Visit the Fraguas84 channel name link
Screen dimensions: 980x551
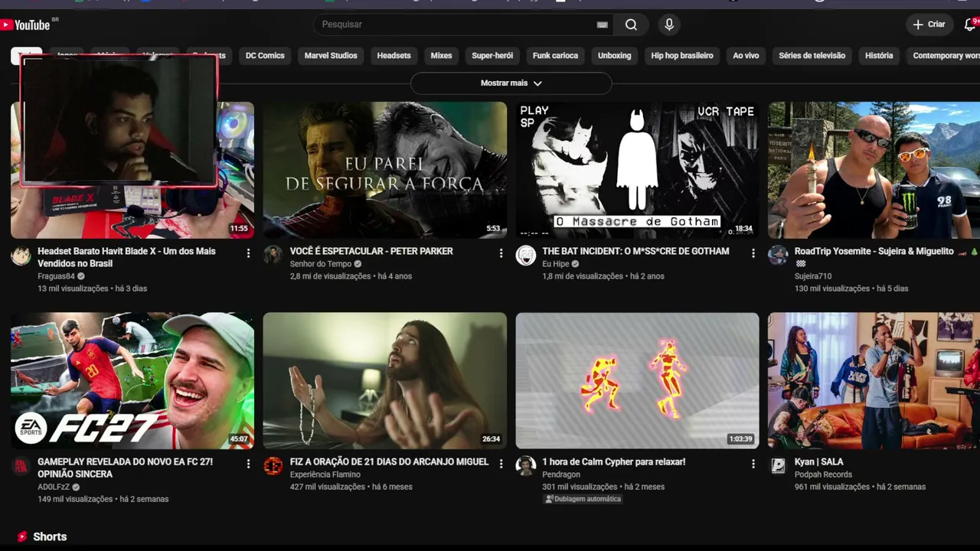point(56,276)
